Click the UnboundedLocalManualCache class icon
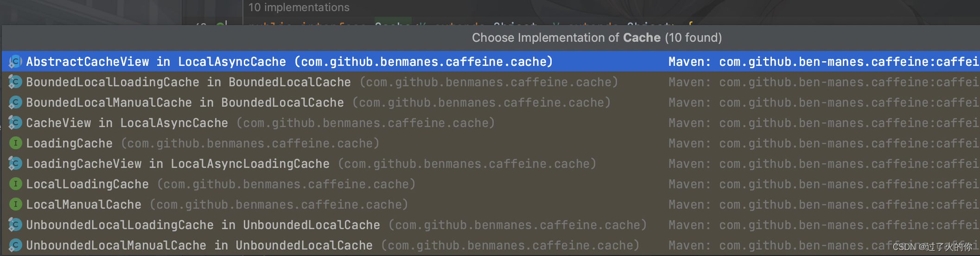Screen dimensions: 980x256 click(15, 245)
